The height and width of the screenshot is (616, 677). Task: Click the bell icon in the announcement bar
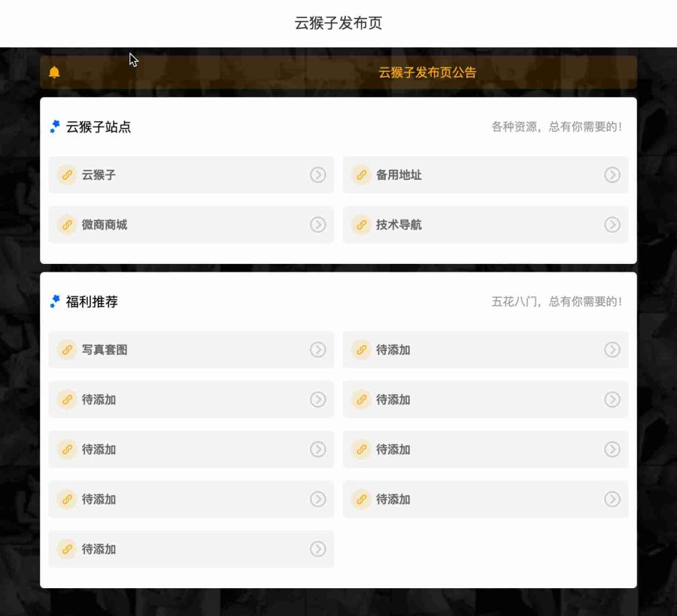(52, 72)
